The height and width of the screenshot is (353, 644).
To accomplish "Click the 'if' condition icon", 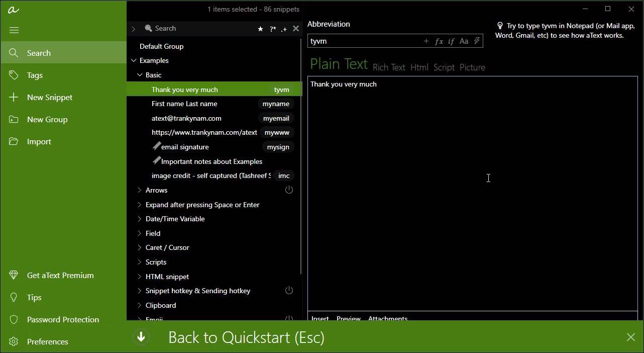I will [x=451, y=41].
